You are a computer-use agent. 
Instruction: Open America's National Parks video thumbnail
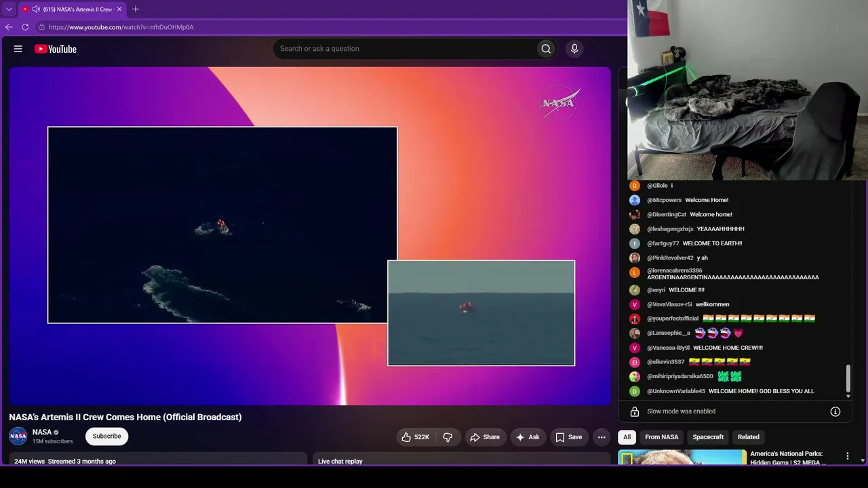point(682,457)
